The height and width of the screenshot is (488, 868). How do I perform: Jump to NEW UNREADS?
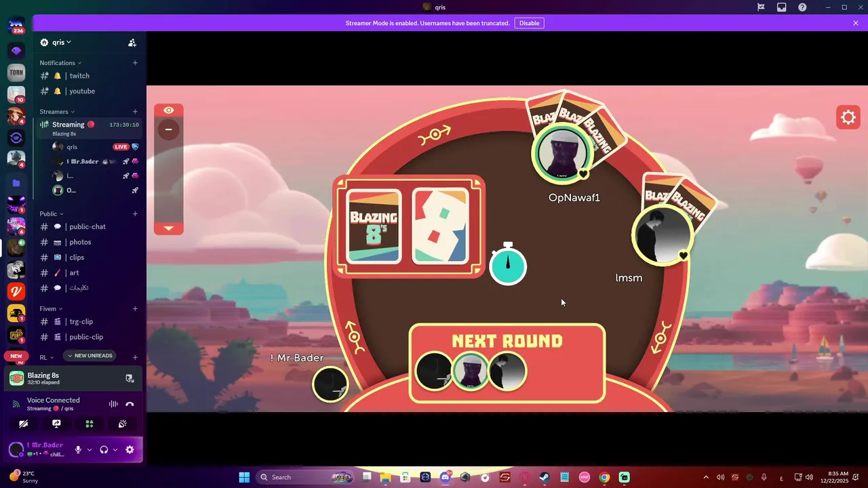click(90, 356)
